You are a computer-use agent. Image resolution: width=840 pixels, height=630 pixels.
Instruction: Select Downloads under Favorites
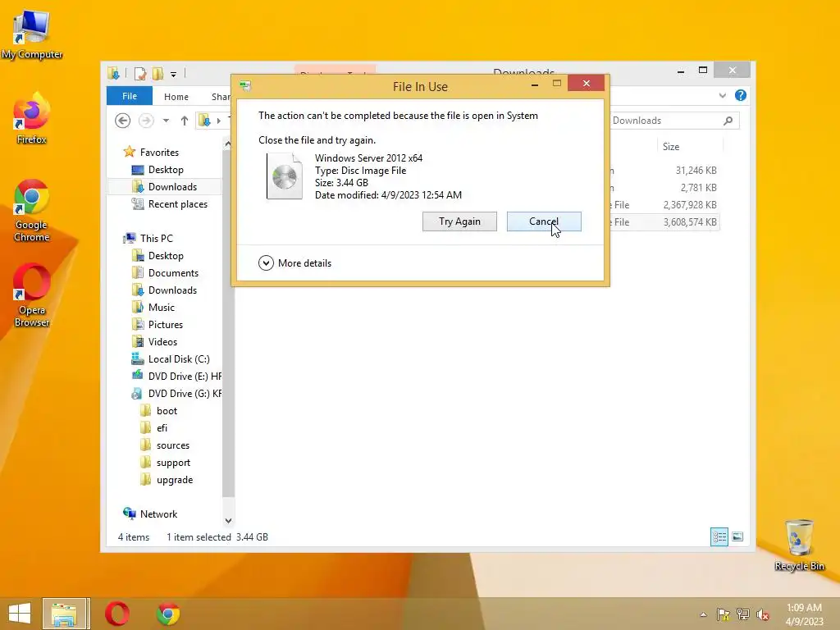pos(164,187)
